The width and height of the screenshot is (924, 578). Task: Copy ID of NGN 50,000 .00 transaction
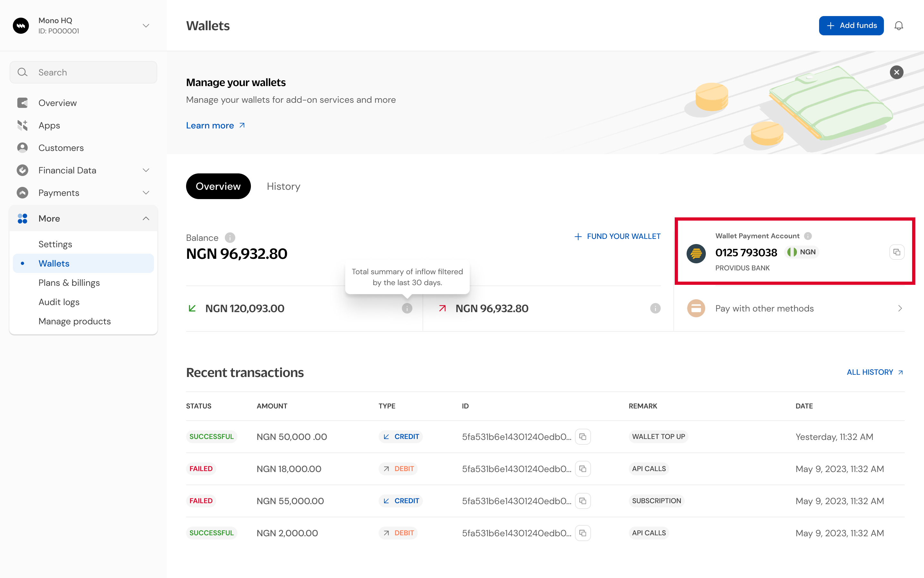583,437
